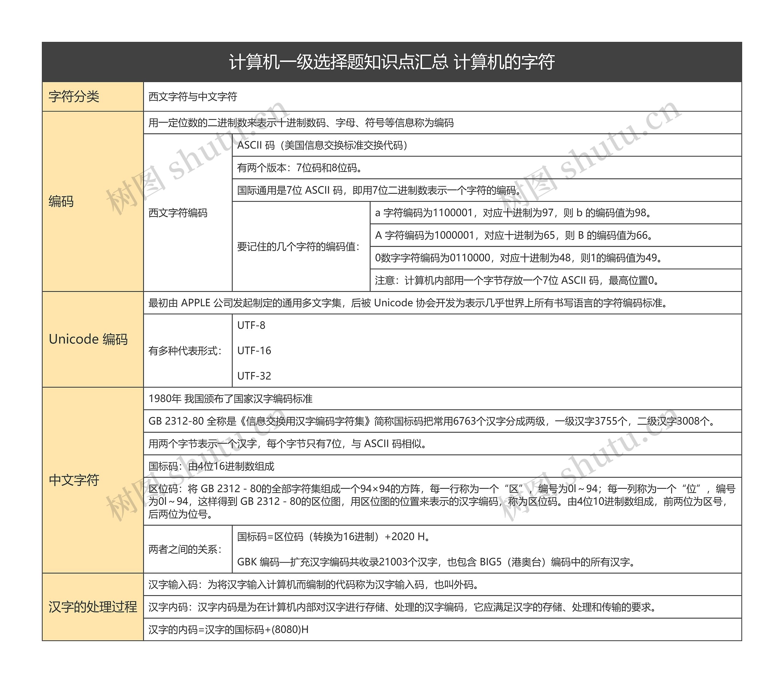Click the UTF-8 entry
Image resolution: width=784 pixels, height=683 pixels.
(x=251, y=325)
